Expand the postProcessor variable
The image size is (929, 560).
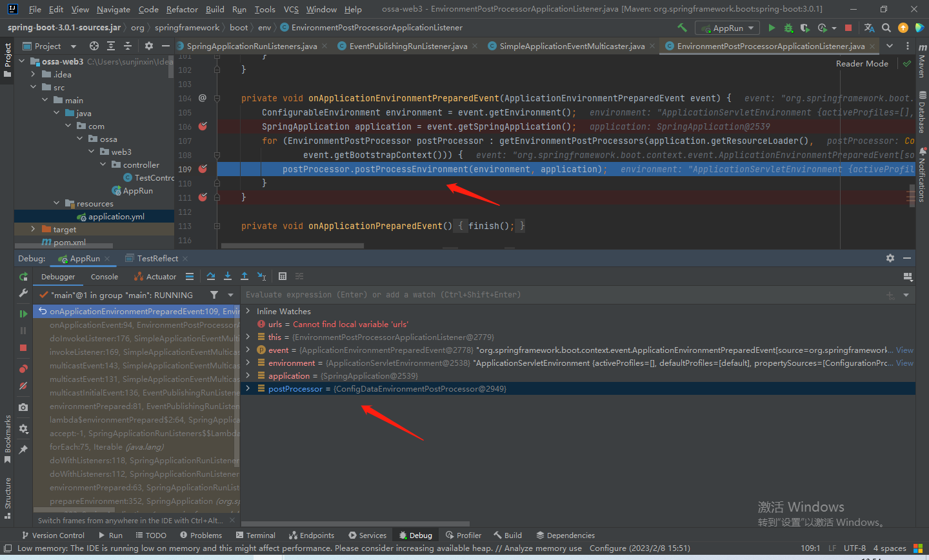(x=248, y=388)
